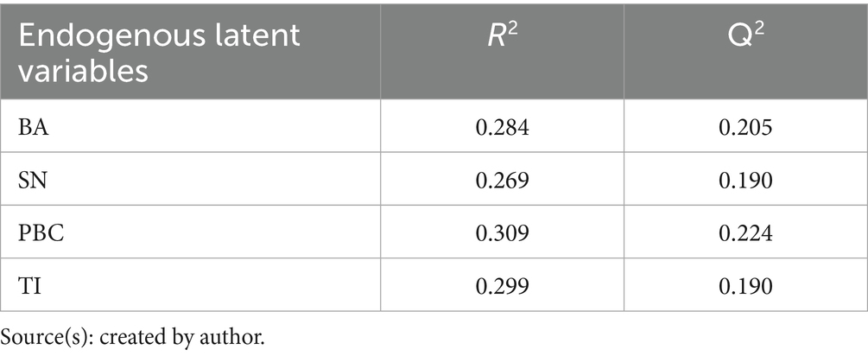Select the Q² column header
Screen dimensions: 868x356
[745, 36]
